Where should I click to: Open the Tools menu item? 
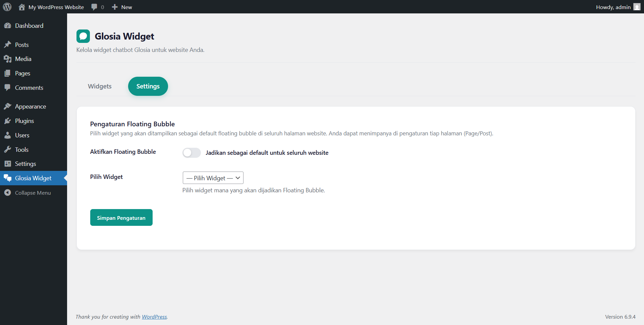pos(34,150)
